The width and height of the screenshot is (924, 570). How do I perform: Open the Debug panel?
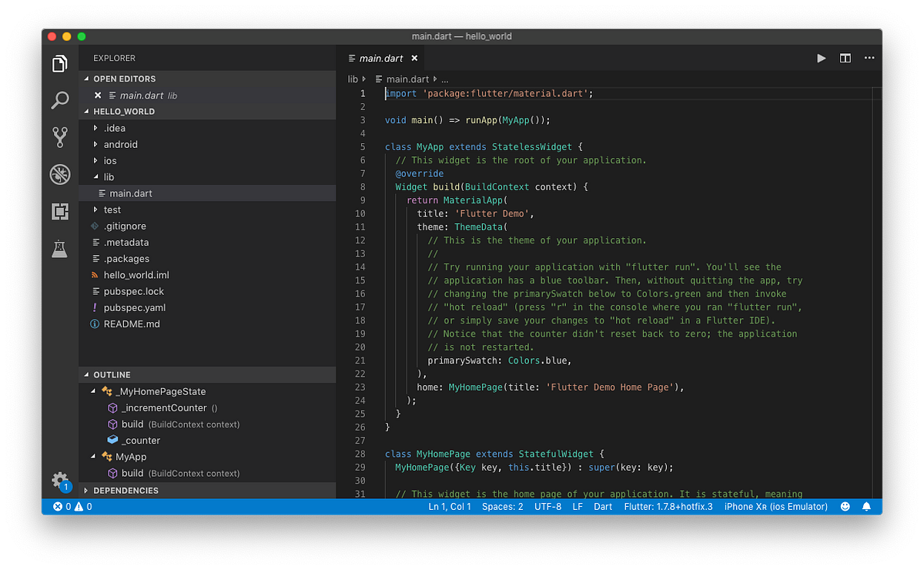click(60, 175)
